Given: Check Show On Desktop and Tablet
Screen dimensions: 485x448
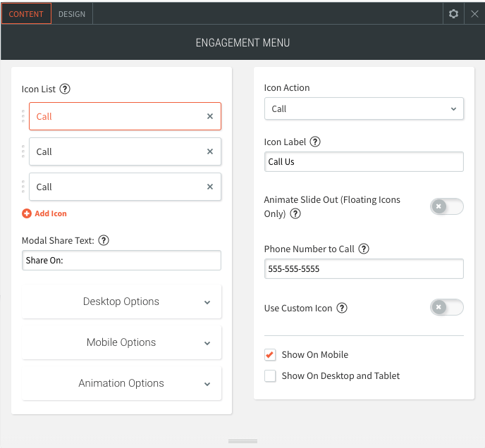Looking at the screenshot, I should click(x=270, y=375).
